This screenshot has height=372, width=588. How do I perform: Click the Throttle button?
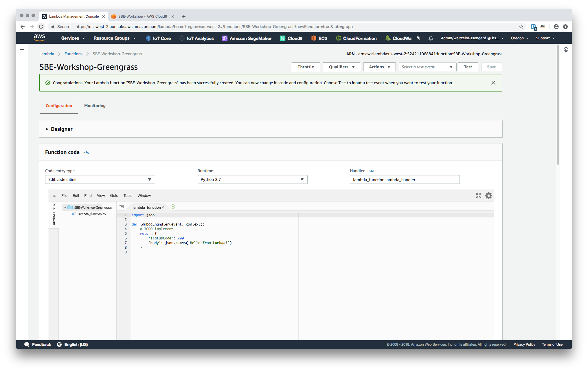click(x=306, y=67)
